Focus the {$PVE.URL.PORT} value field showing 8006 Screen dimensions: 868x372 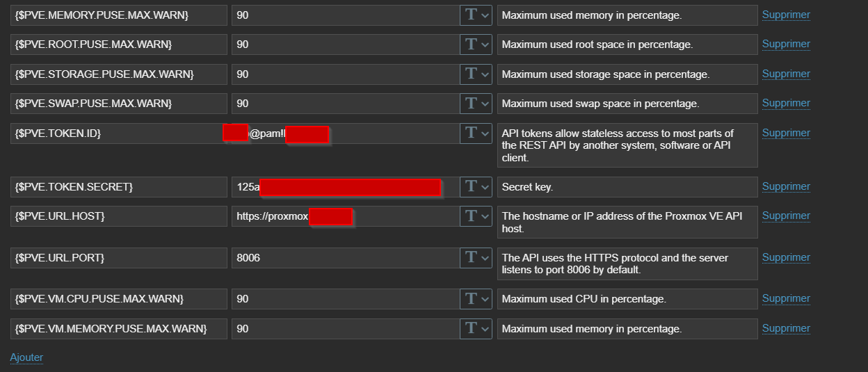tap(344, 257)
